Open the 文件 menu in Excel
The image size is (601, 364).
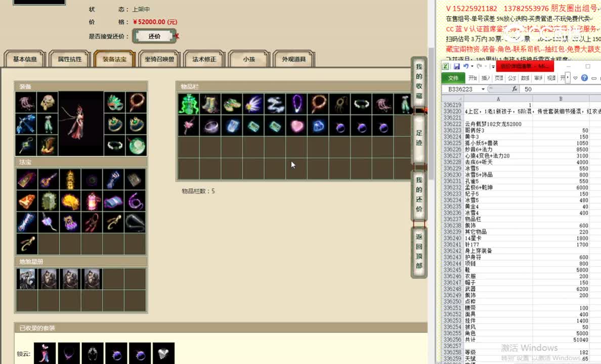(453, 78)
